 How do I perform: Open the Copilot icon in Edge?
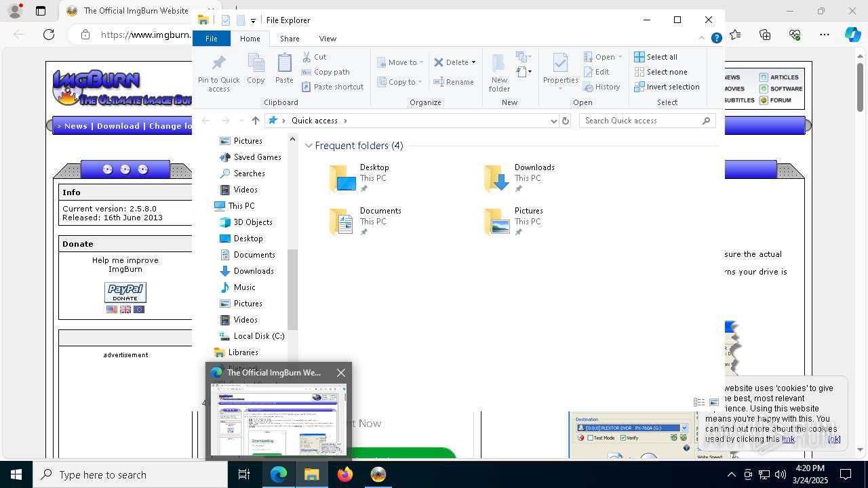coord(852,35)
